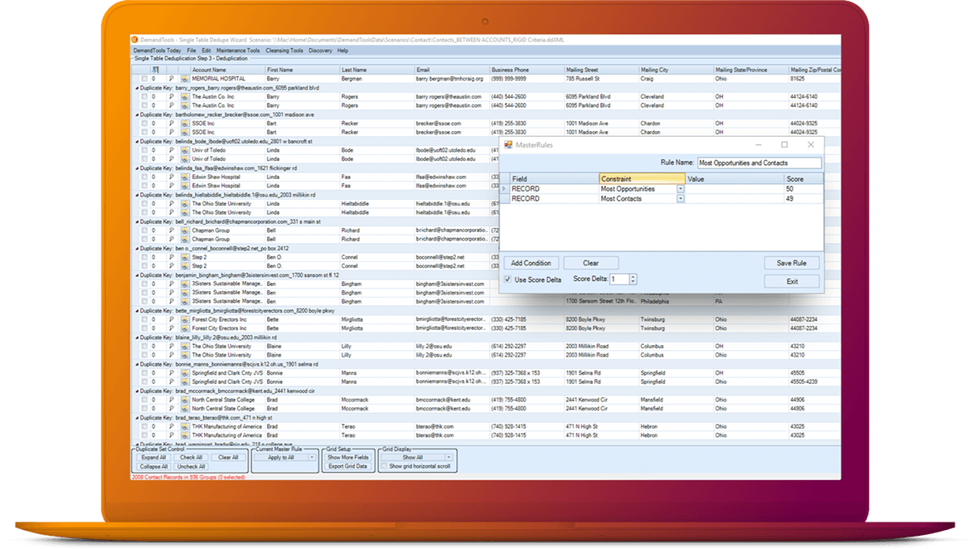Click record icon in Blaine Lilly row with state OH
Screen dimensions: 980x549
(x=185, y=347)
